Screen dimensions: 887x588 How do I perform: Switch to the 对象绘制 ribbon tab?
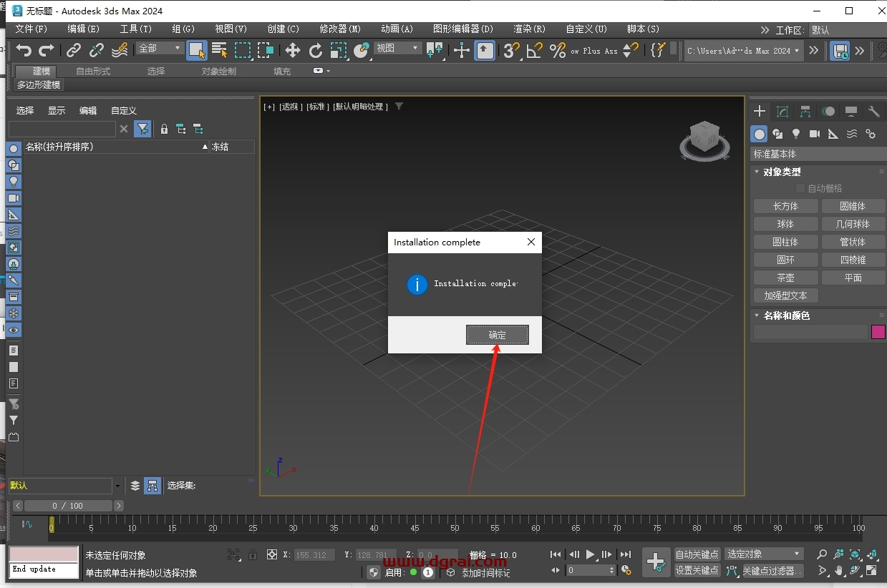(x=218, y=71)
